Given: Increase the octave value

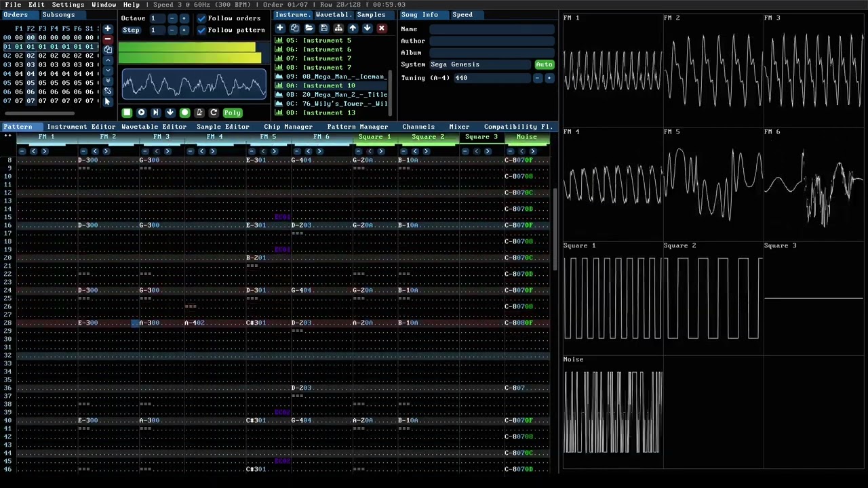Looking at the screenshot, I should point(184,18).
